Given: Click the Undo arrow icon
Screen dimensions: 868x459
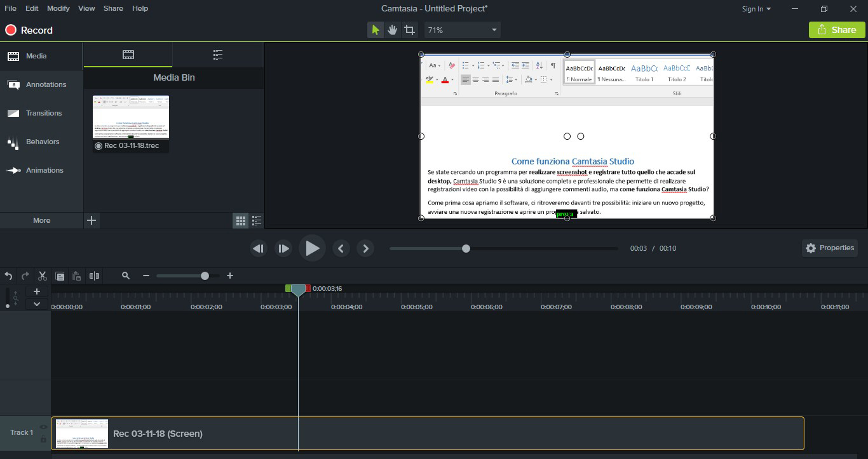Looking at the screenshot, I should (8, 276).
